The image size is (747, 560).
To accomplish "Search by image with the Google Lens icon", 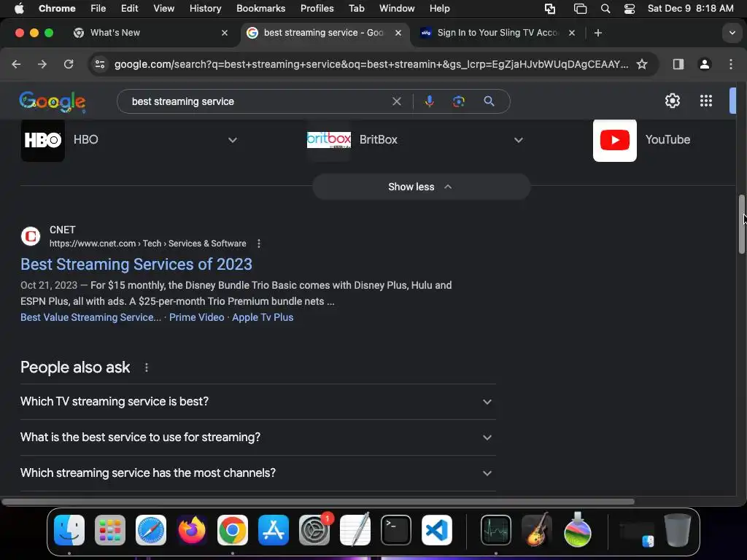I will click(x=459, y=101).
